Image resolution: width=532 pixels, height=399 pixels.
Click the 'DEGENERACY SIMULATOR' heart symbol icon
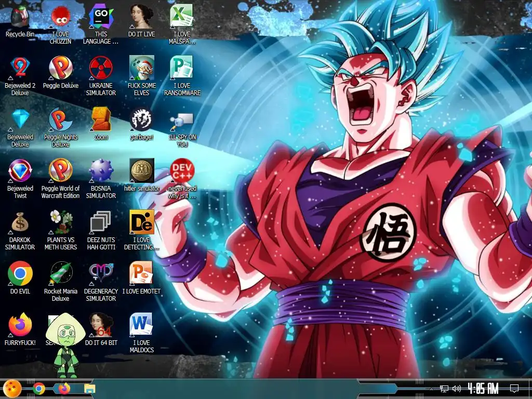tap(101, 273)
